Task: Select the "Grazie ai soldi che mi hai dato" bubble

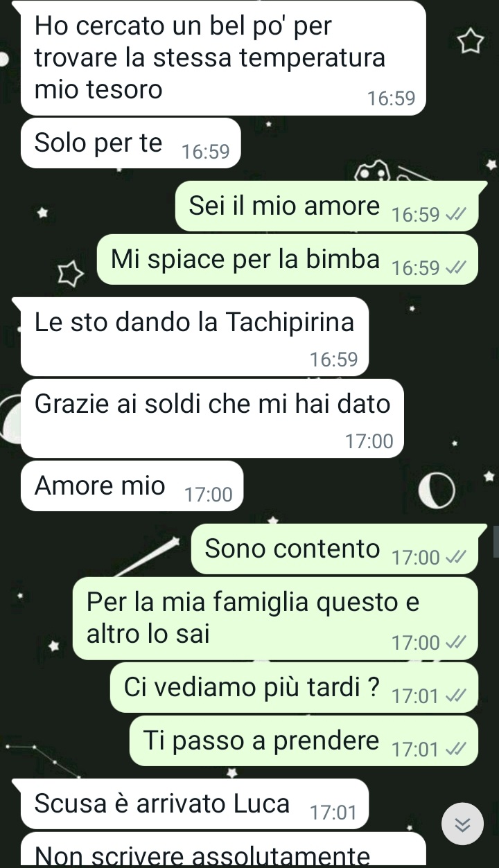Action: (213, 418)
